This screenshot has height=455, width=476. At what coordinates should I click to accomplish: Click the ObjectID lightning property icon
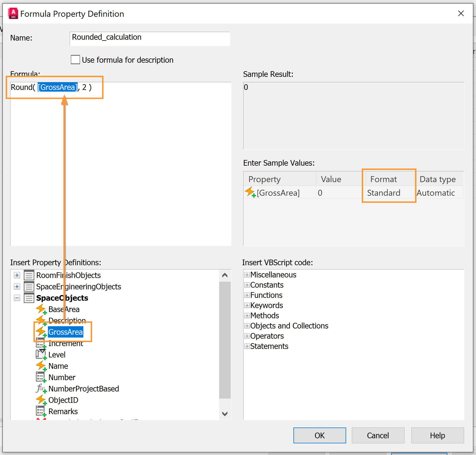(41, 400)
